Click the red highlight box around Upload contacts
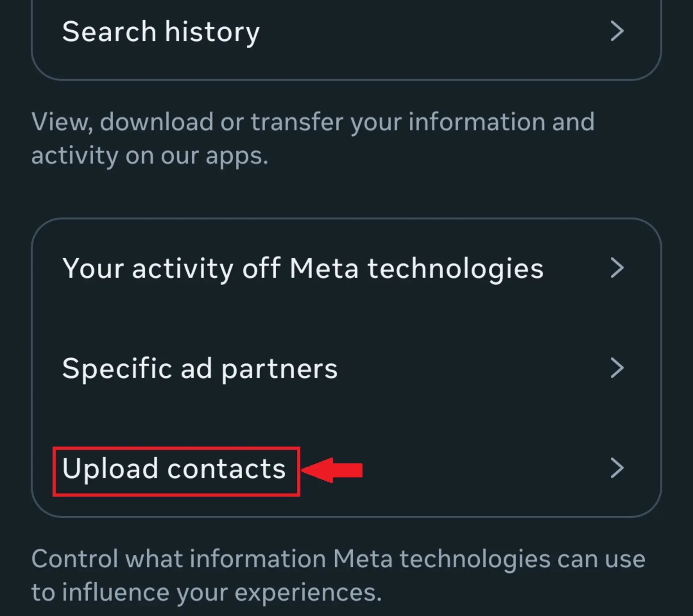The image size is (693, 616). pos(176,472)
